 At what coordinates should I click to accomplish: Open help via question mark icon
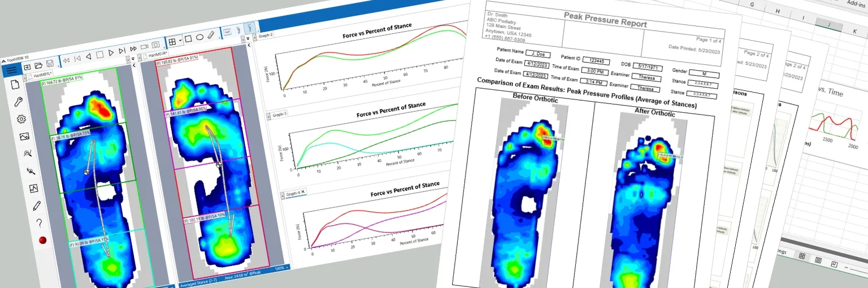(39, 223)
